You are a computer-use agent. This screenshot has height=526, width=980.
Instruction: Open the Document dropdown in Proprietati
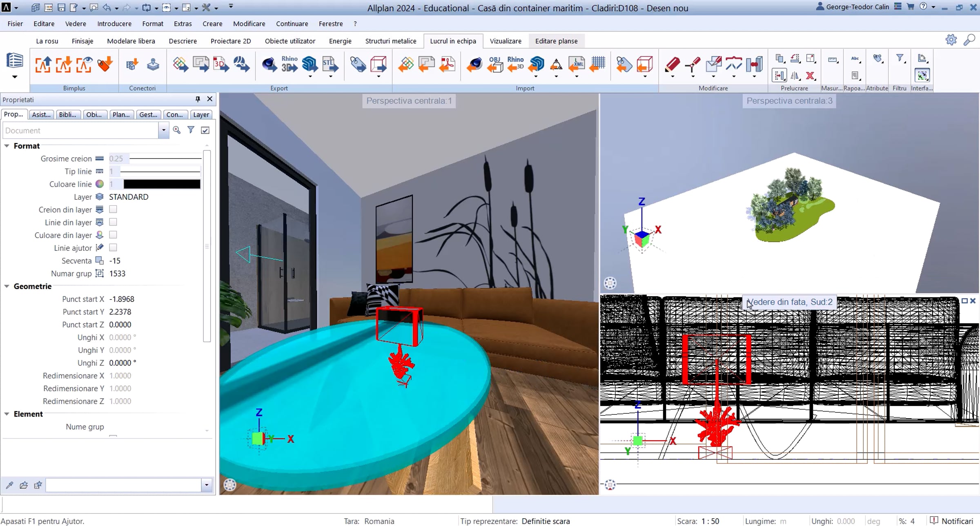[164, 130]
